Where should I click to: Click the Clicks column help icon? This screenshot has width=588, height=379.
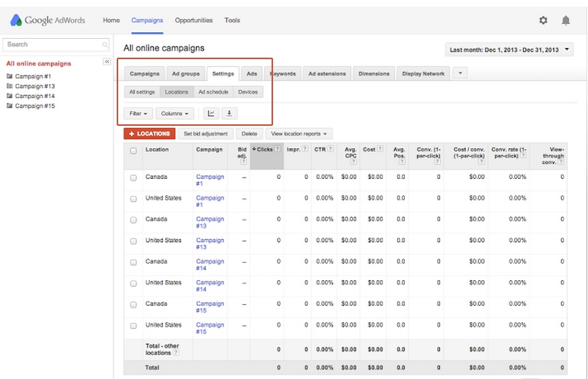click(278, 149)
